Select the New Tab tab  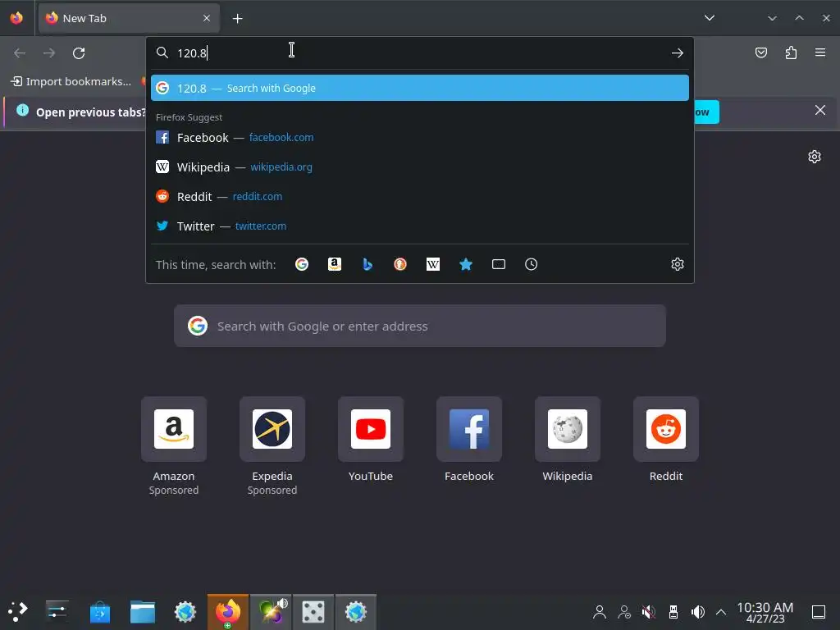[129, 18]
